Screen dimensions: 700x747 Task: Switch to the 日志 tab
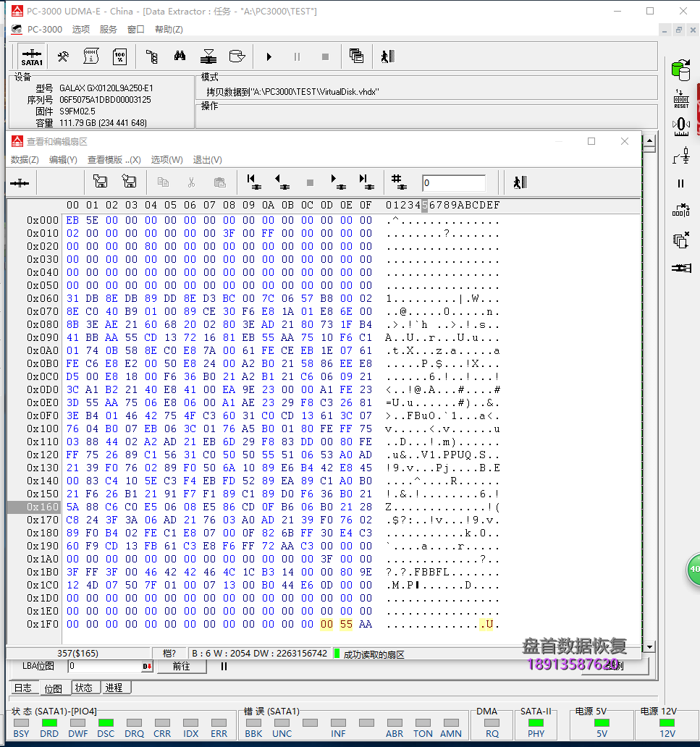(x=23, y=688)
